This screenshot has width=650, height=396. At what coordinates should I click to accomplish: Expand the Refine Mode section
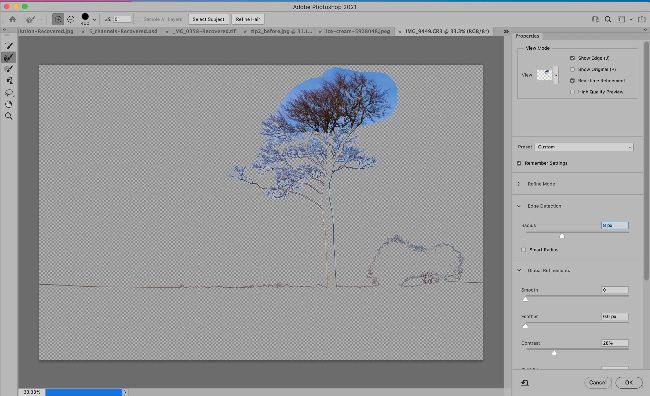coord(519,184)
